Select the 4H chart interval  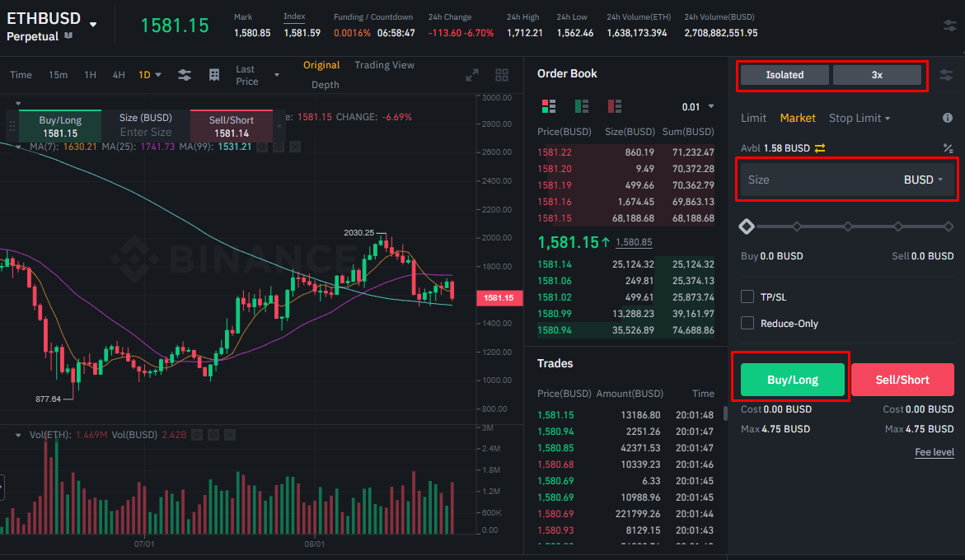tap(119, 75)
